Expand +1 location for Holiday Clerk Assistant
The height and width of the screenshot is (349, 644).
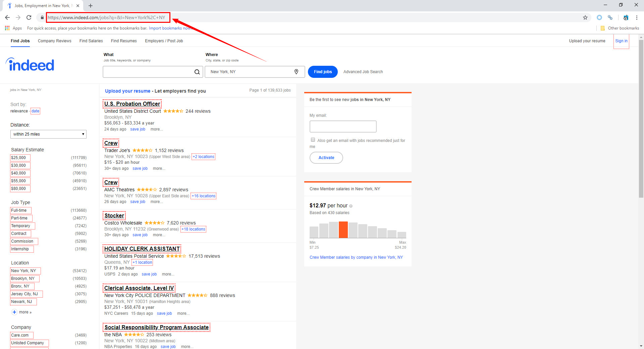pyautogui.click(x=142, y=262)
